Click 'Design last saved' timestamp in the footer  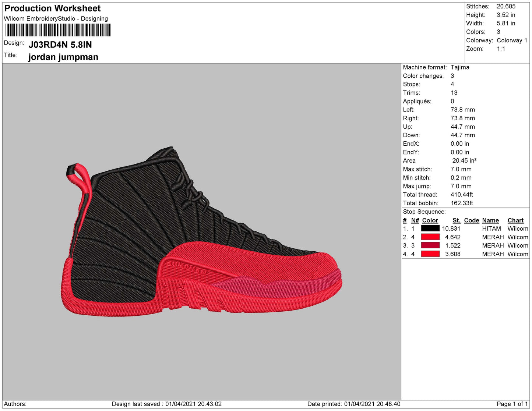(x=167, y=404)
